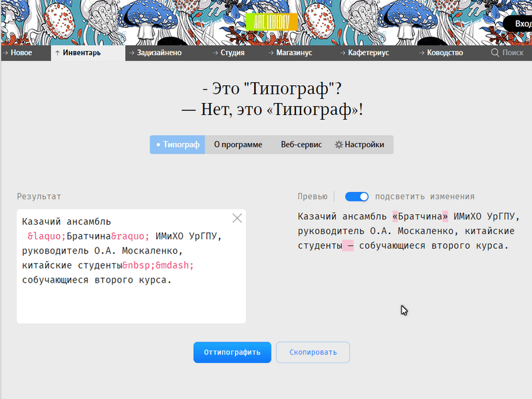Screen dimensions: 532x399
Task: Click the Скопировать button
Action: point(313,352)
